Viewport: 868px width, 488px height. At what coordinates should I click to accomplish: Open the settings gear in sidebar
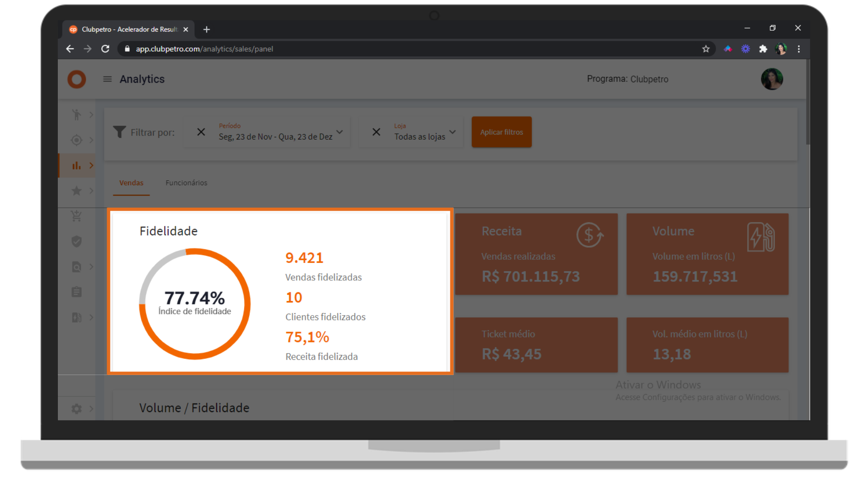pyautogui.click(x=76, y=408)
